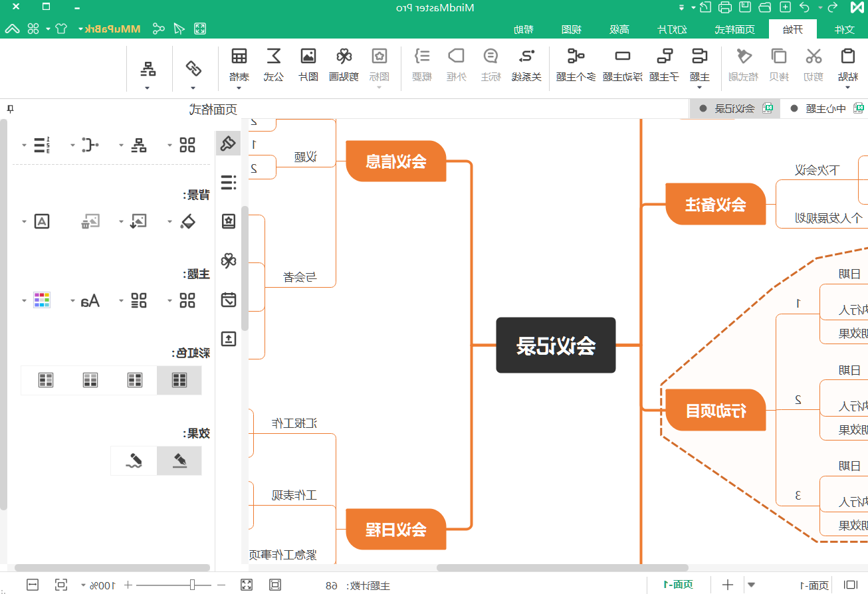Screen dimensions: 868x594
Task: Open the Task calendar icon in side panel strip
Action: click(x=229, y=300)
